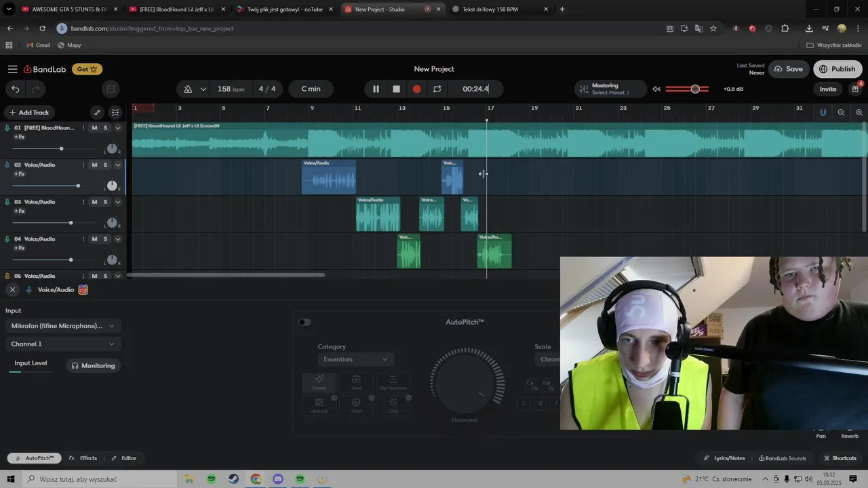This screenshot has width=868, height=488.
Task: Open Mastering Select Preset
Action: click(x=610, y=89)
